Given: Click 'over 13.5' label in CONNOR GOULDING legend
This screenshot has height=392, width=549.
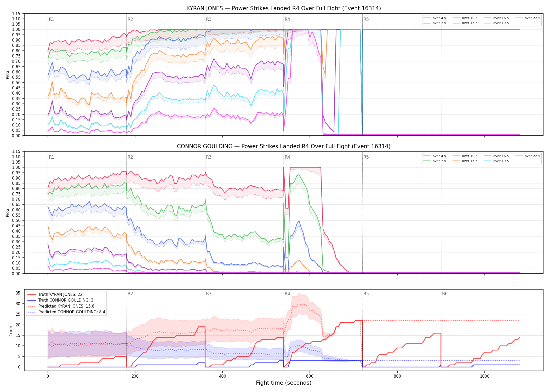Looking at the screenshot, I should click(x=470, y=161).
